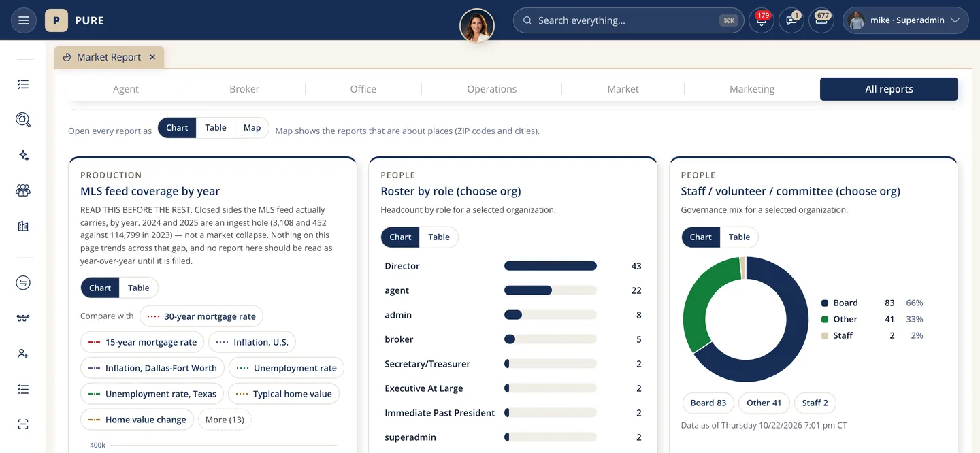The width and height of the screenshot is (980, 453).
Task: Click the office building sidebar icon
Action: [x=23, y=227]
